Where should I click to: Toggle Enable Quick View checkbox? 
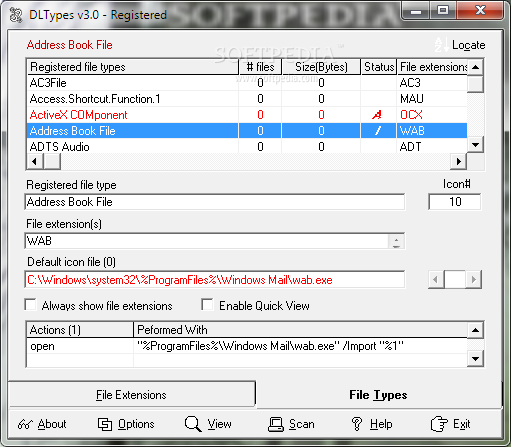[207, 305]
